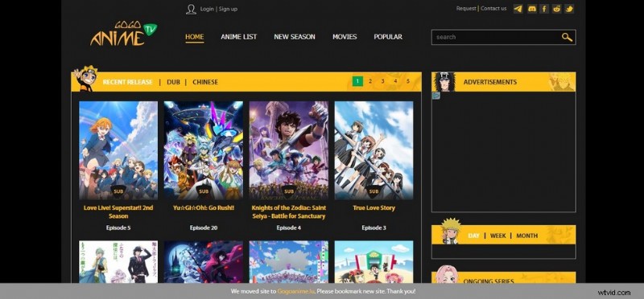
Task: Click the Yu☆Gi☆Oh!: Go Rush!! title
Action: point(204,208)
